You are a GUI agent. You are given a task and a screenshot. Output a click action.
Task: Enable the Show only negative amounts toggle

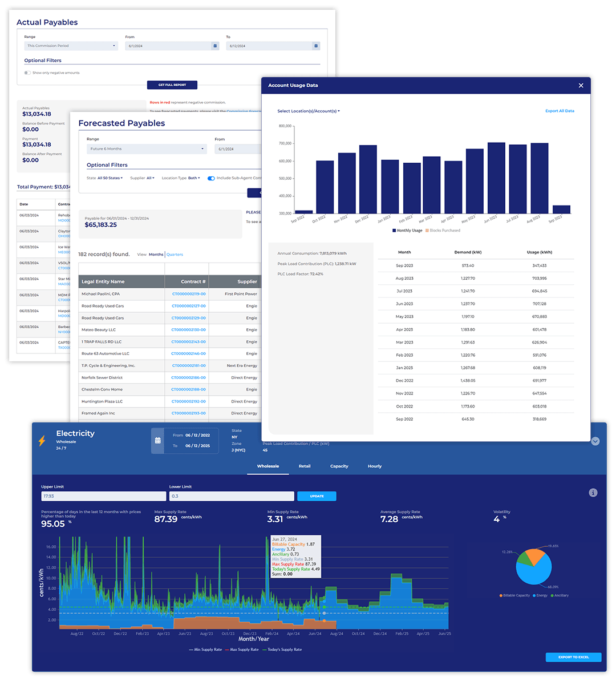(x=27, y=73)
